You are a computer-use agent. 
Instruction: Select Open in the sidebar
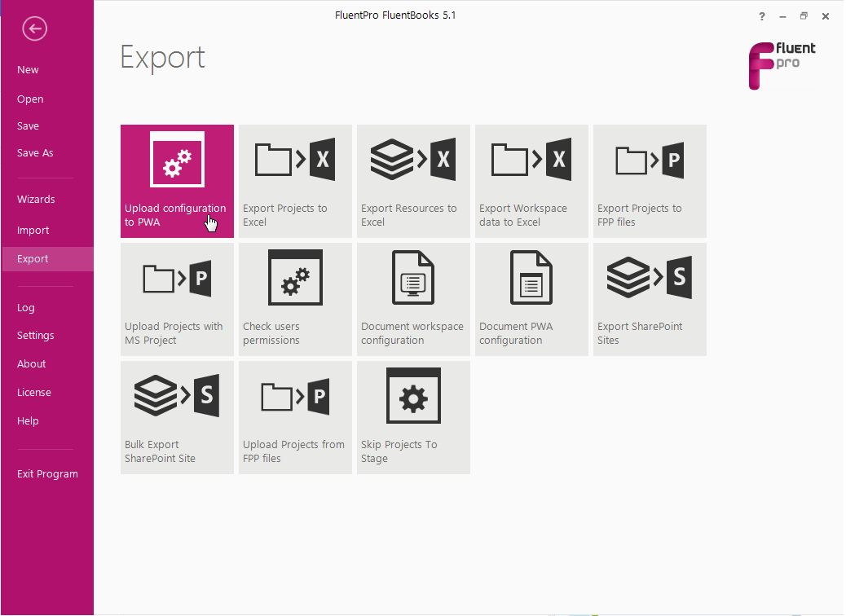pos(30,99)
